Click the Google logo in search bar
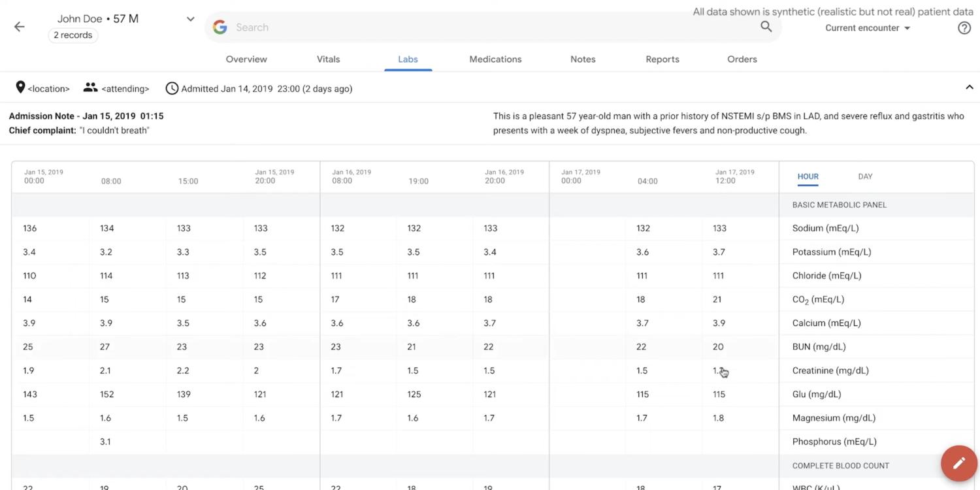 point(220,27)
